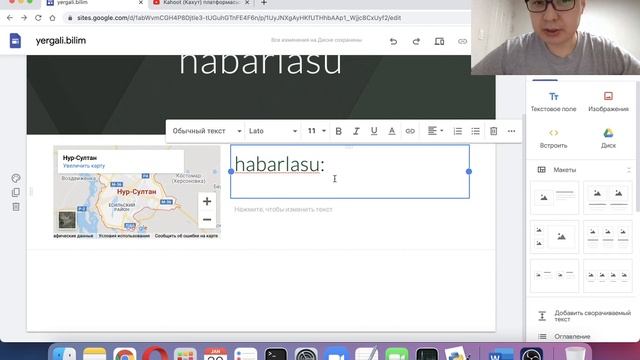Image resolution: width=640 pixels, height=360 pixels.
Task: Select the big image with two small layout
Action: pos(554,237)
